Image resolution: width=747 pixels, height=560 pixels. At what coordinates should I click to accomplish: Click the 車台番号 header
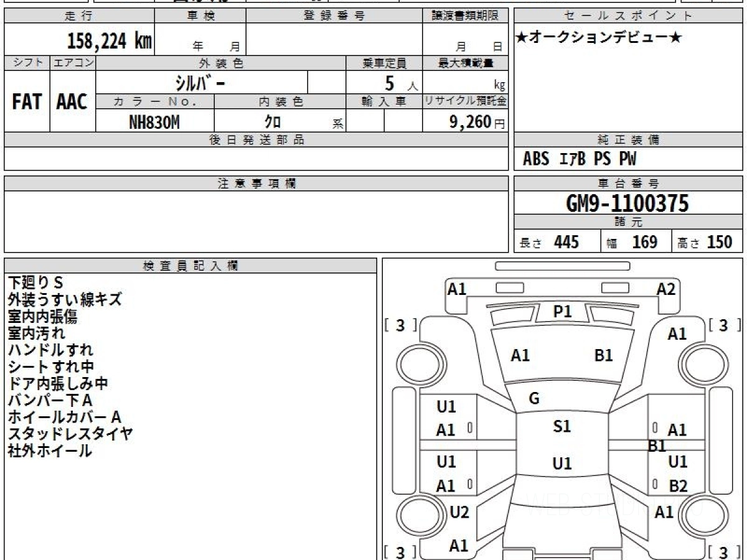(x=628, y=184)
